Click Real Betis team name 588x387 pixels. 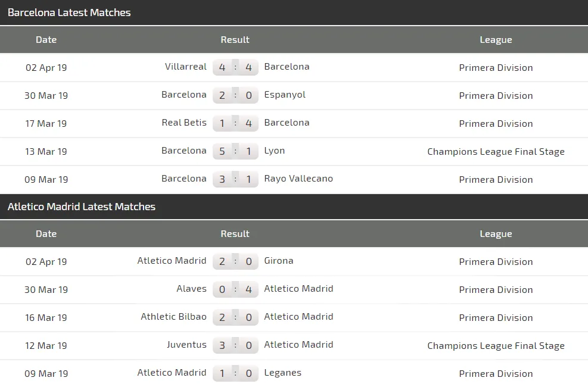tap(184, 123)
